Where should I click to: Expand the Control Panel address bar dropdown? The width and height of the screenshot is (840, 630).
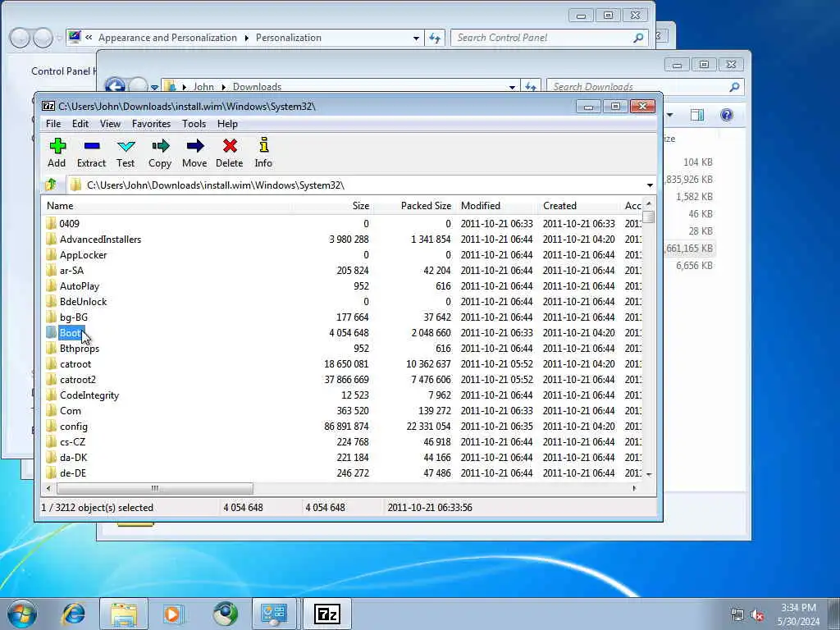point(416,38)
